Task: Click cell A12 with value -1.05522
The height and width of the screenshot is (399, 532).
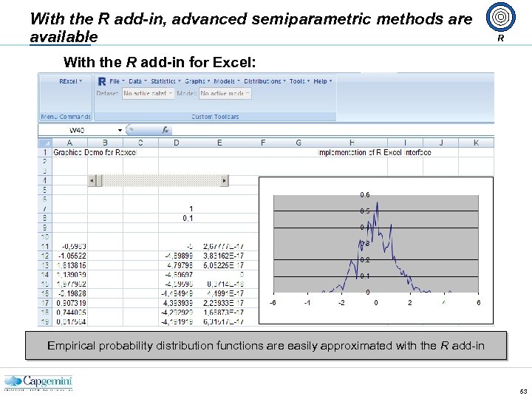Action: tap(70, 256)
